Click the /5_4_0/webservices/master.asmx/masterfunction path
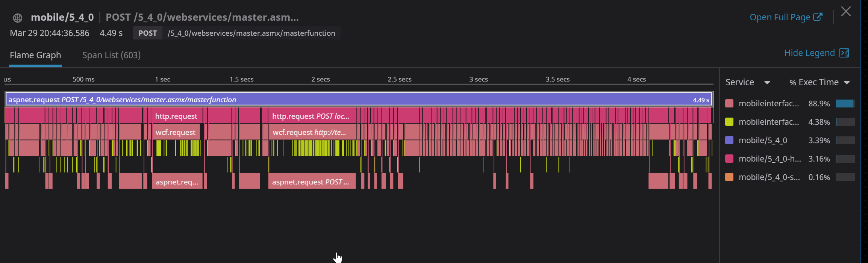The width and height of the screenshot is (868, 263). click(x=251, y=33)
